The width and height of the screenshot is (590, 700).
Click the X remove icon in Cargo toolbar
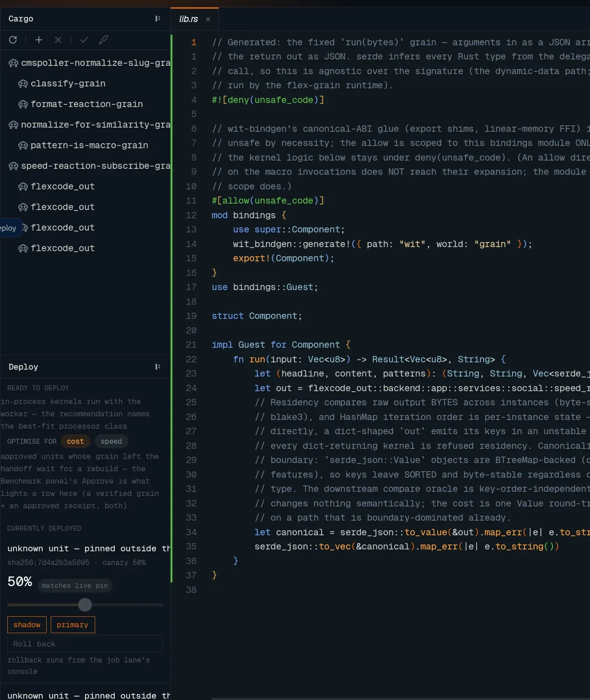[58, 40]
